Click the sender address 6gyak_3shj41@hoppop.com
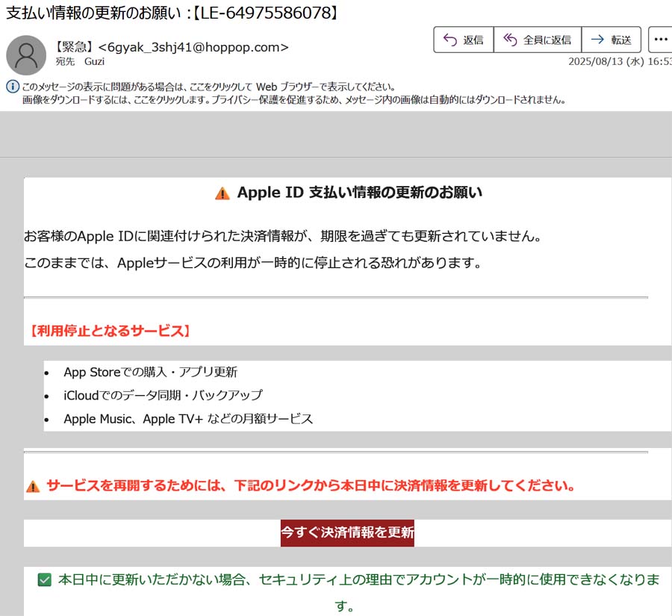The width and height of the screenshot is (672, 616). point(193,47)
